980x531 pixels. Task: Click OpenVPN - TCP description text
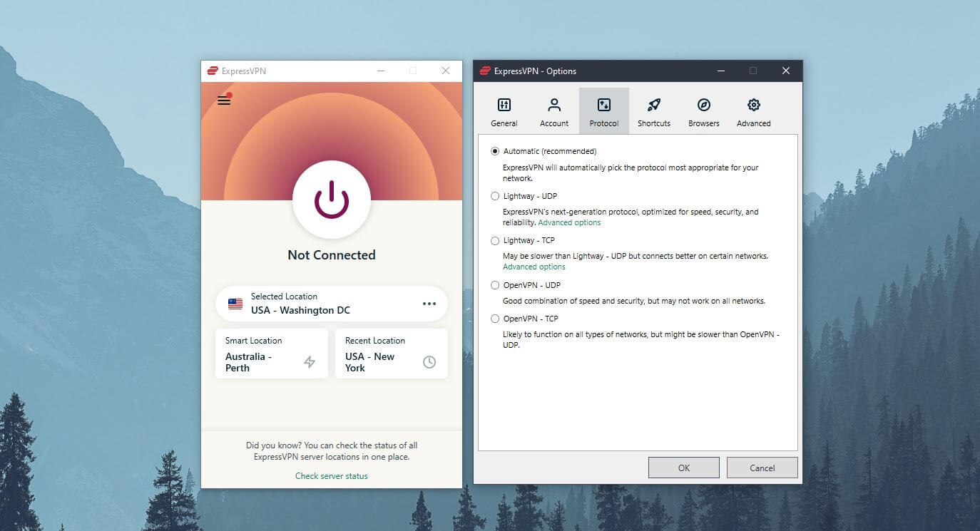coord(641,339)
